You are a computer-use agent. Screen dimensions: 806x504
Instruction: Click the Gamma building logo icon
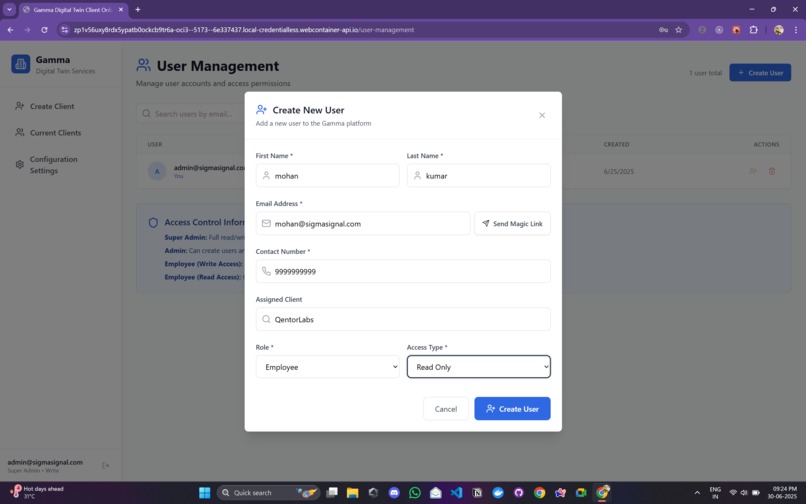coord(21,64)
